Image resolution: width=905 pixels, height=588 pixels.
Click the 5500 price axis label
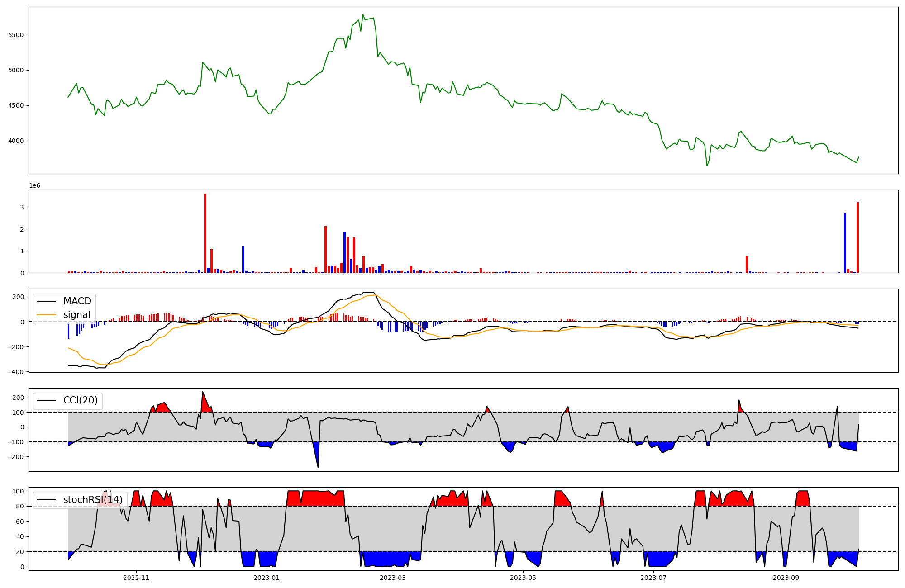pos(16,35)
